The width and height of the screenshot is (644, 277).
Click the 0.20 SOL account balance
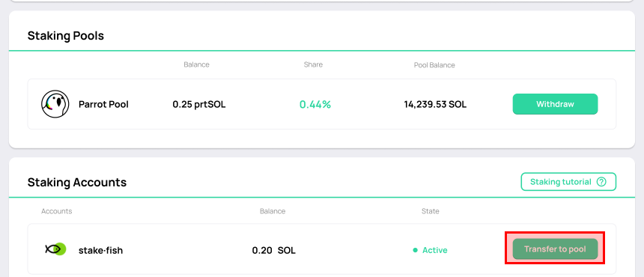[x=273, y=250]
